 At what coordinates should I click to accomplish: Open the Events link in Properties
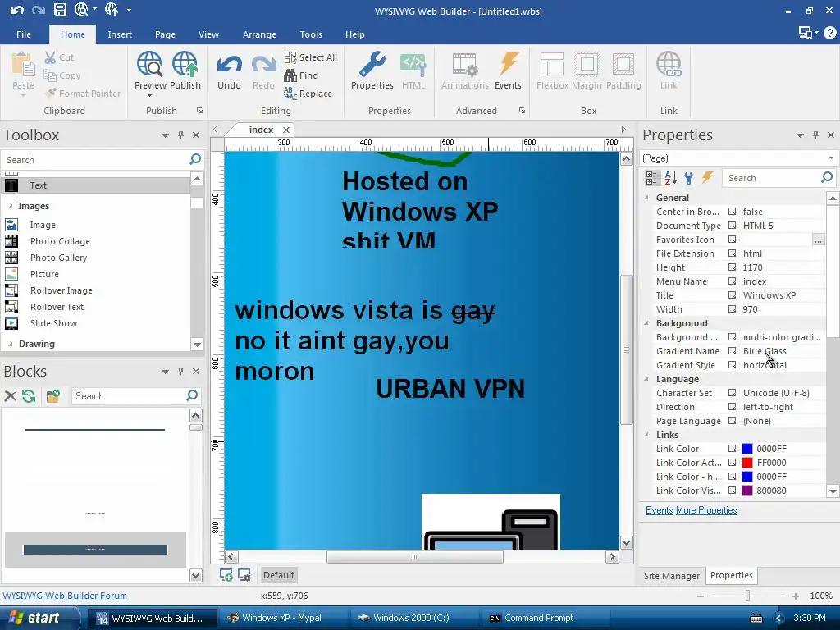click(x=659, y=510)
